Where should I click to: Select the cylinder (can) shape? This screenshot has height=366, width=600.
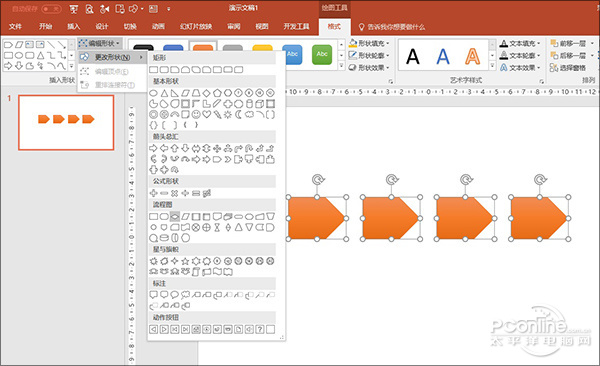click(x=249, y=103)
